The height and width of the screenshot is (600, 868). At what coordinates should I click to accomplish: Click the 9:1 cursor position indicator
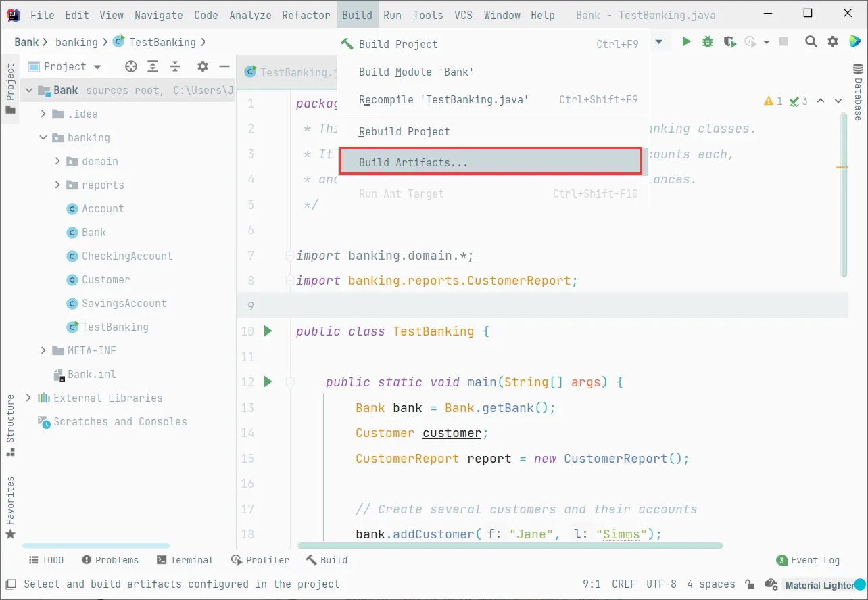coord(592,584)
